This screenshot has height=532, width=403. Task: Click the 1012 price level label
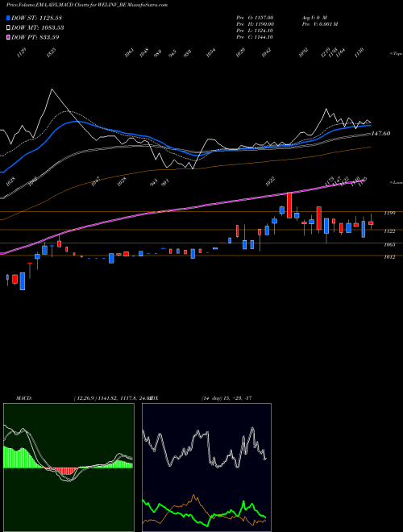(x=390, y=257)
